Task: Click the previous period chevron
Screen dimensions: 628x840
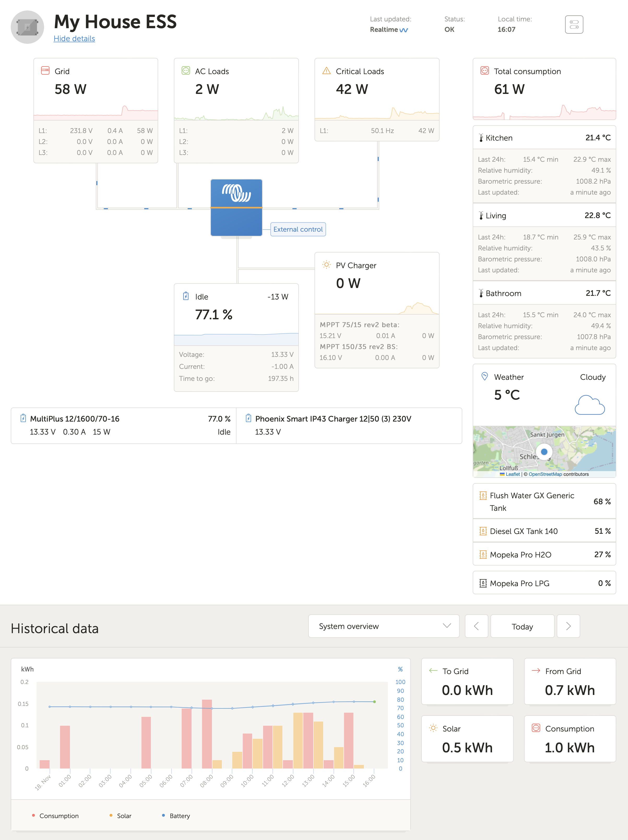Action: (476, 626)
